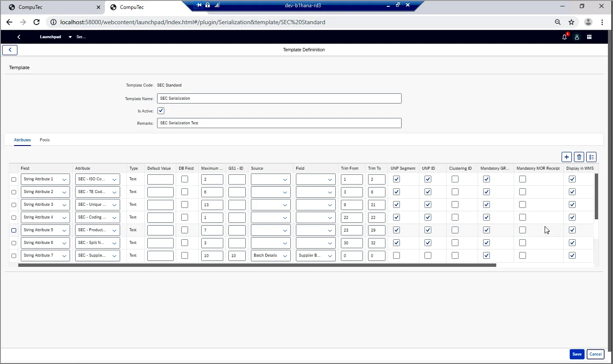Add a new attribute row with plus icon
This screenshot has width=613, height=364.
pyautogui.click(x=566, y=157)
